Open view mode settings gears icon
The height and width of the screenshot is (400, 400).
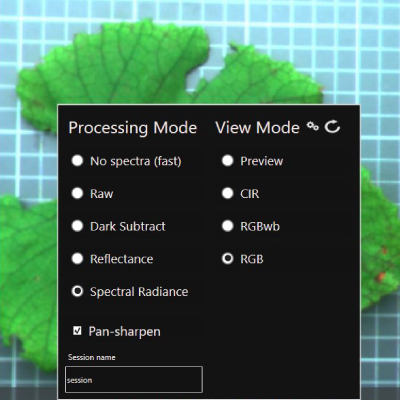(x=312, y=127)
